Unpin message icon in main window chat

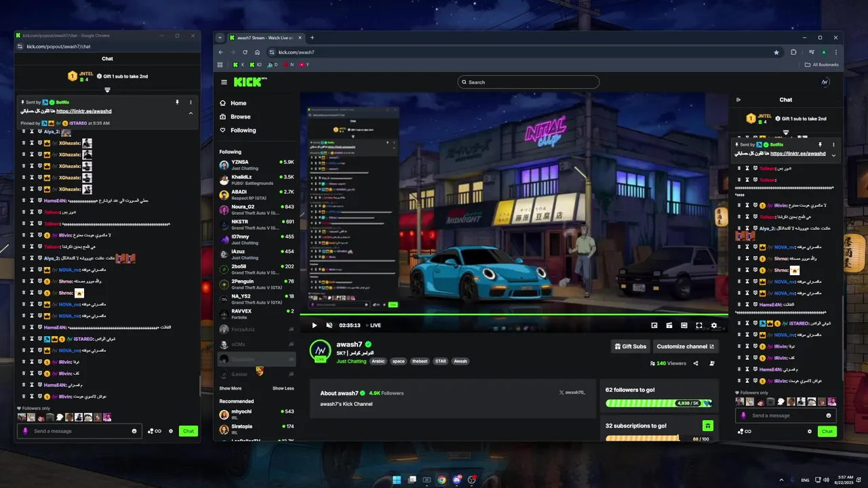(820, 144)
